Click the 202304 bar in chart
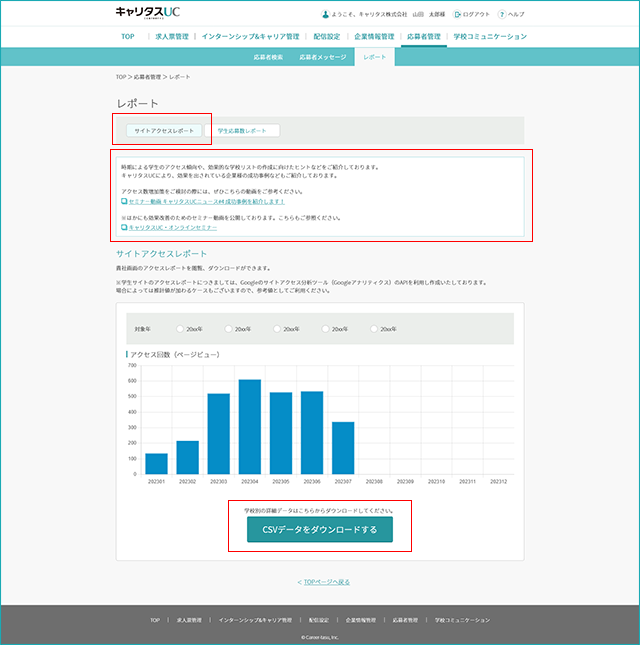The width and height of the screenshot is (640, 645). pyautogui.click(x=250, y=427)
